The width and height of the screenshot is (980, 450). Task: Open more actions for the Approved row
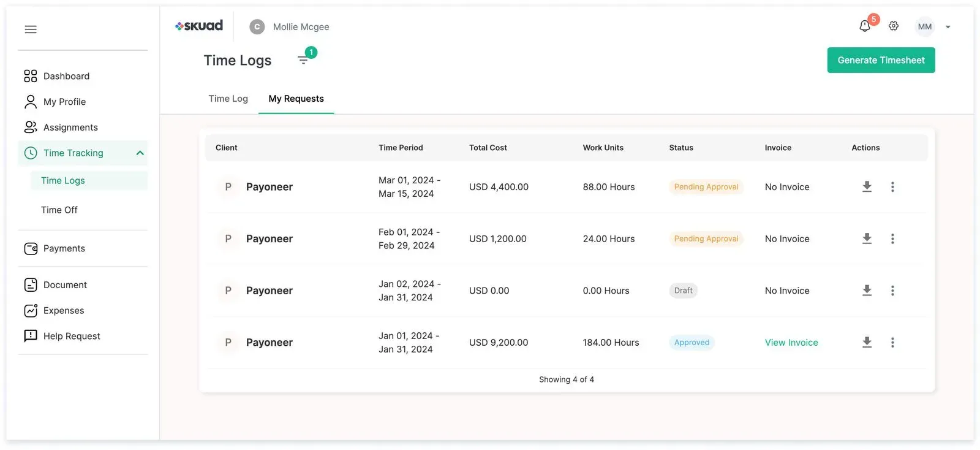point(892,343)
